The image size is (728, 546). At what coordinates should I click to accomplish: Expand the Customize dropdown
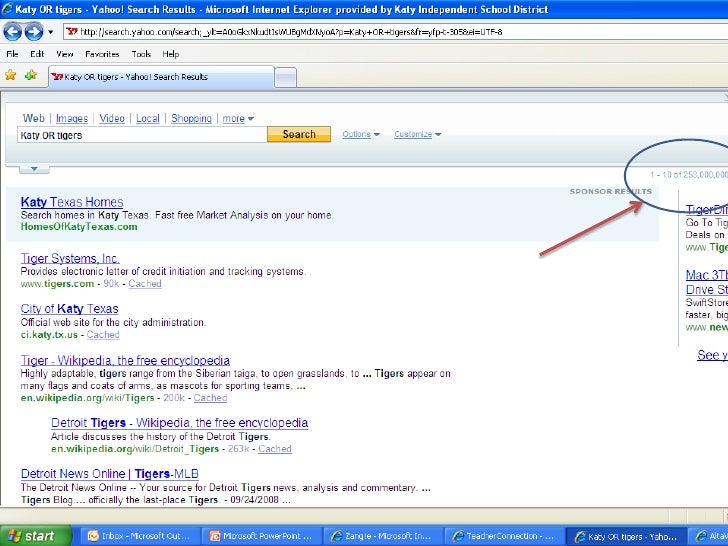click(417, 134)
